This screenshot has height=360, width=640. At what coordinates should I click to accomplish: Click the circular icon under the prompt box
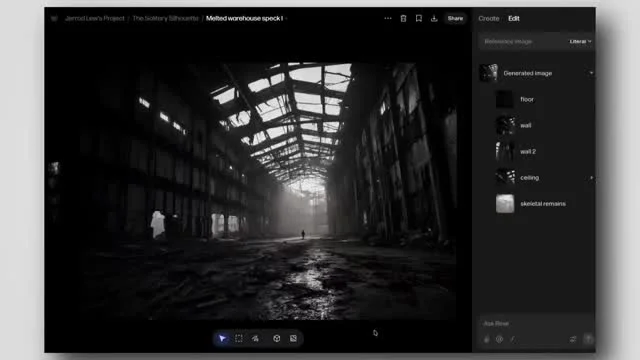pos(500,339)
